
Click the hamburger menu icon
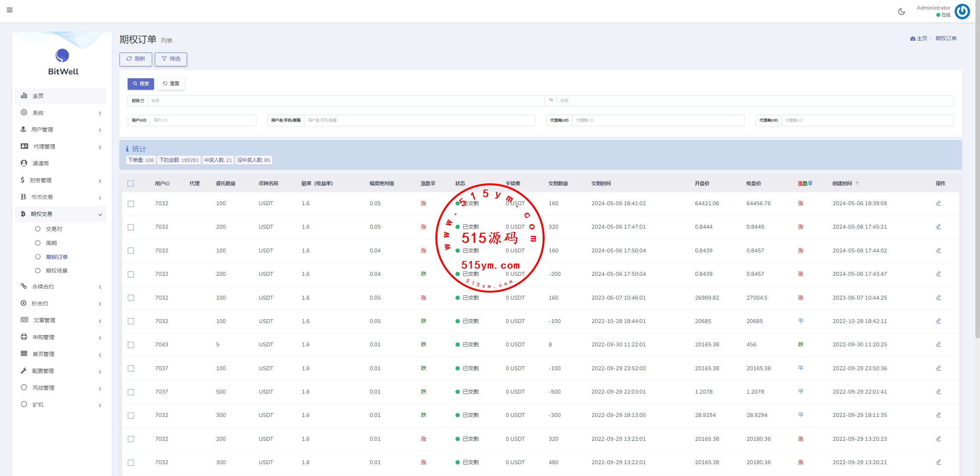click(10, 10)
